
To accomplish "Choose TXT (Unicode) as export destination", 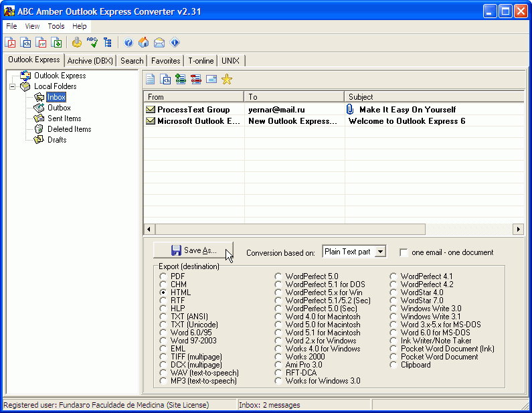I will click(x=163, y=325).
